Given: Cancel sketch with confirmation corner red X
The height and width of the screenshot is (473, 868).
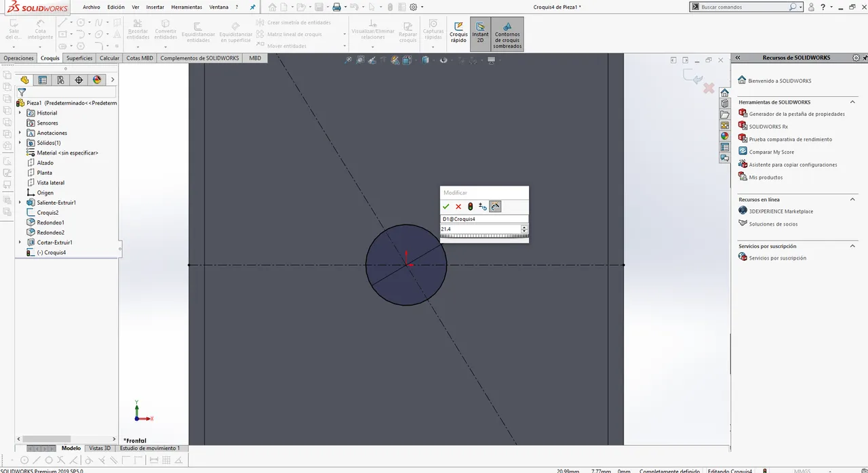Looking at the screenshot, I should click(x=709, y=88).
